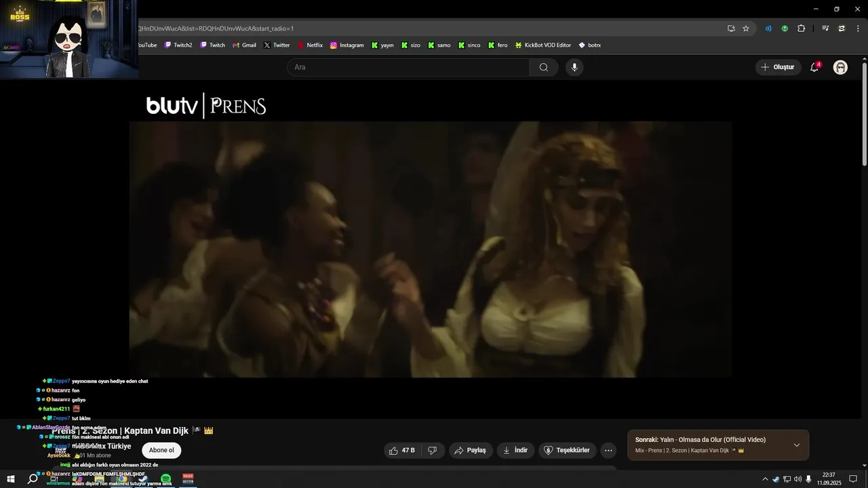This screenshot has width=868, height=488.
Task: Open Spotify from the taskbar
Action: point(165,479)
